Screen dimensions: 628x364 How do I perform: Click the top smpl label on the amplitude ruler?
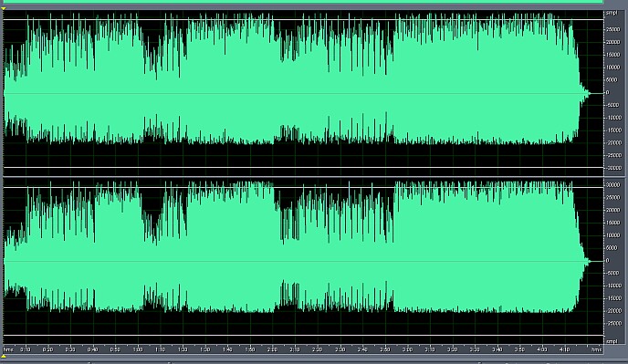click(x=612, y=13)
